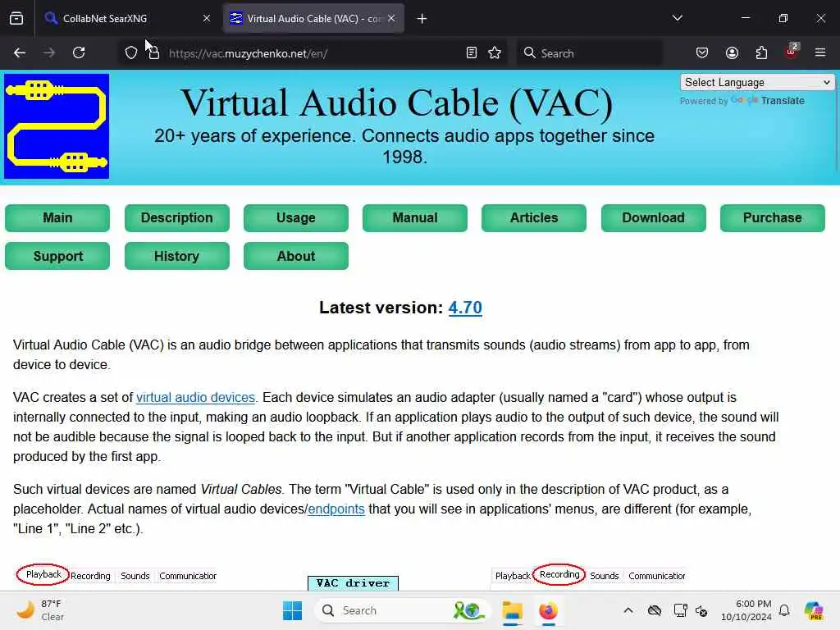
Task: Follow the 4.70 latest version link
Action: coord(465,308)
